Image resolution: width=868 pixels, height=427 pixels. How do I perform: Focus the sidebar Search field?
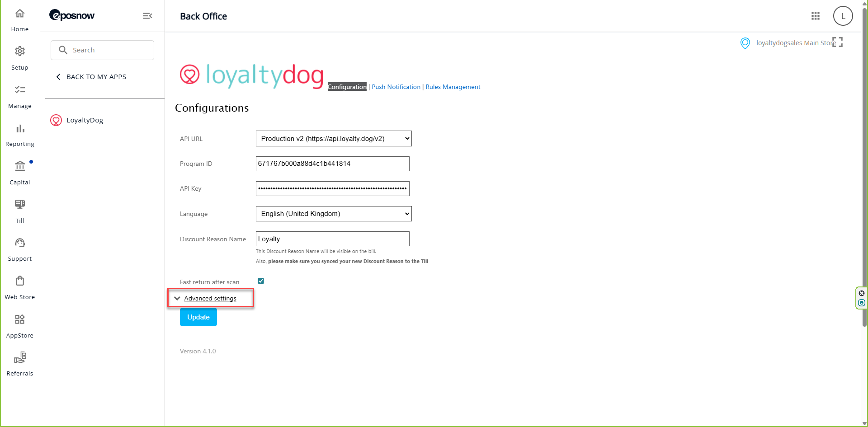click(103, 50)
